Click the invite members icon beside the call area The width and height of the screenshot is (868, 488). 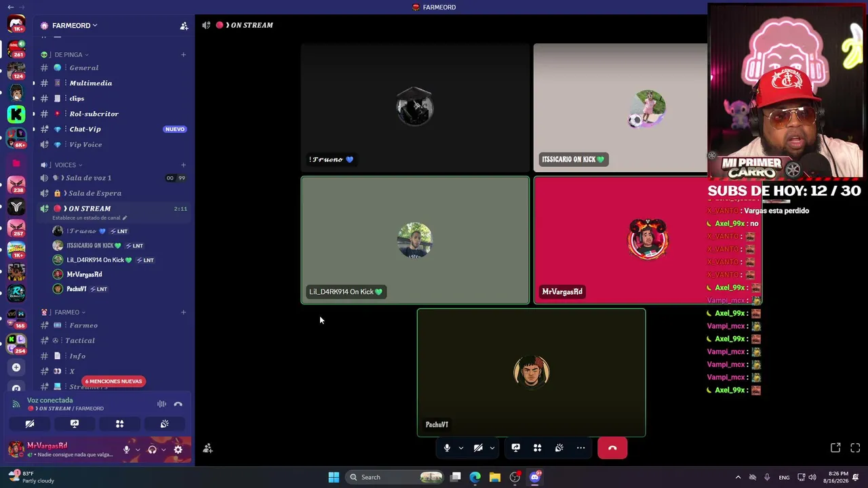tap(208, 449)
